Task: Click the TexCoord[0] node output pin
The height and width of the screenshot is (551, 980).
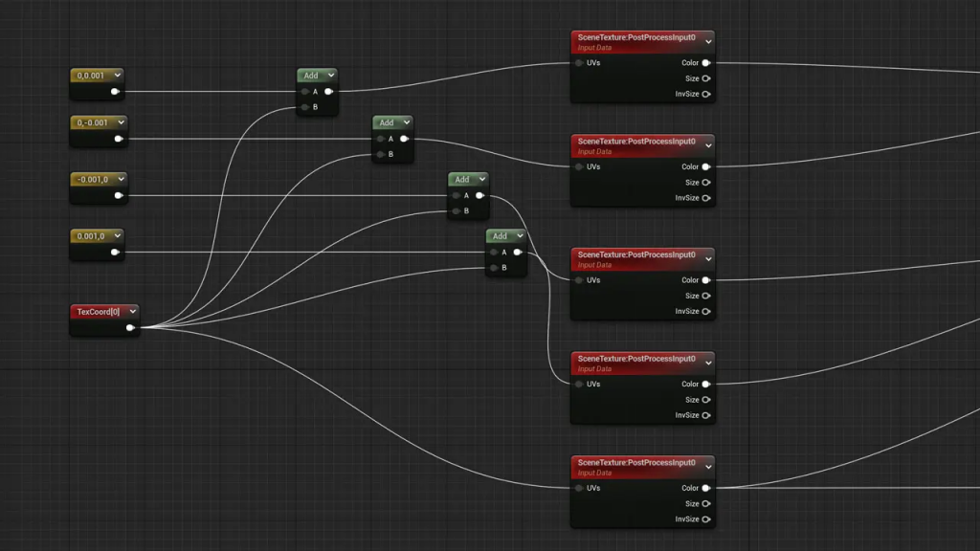Action: tap(130, 328)
